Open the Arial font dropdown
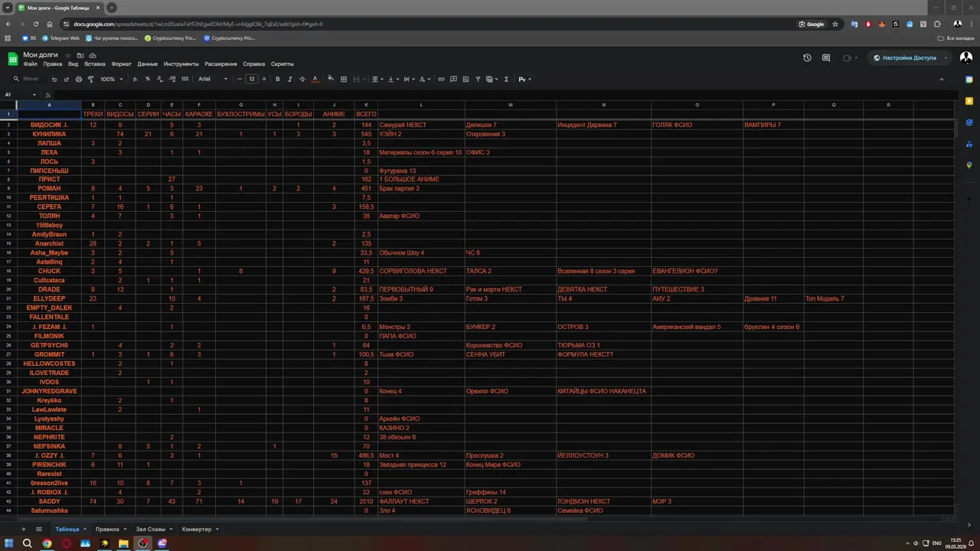The image size is (980, 551). click(213, 79)
